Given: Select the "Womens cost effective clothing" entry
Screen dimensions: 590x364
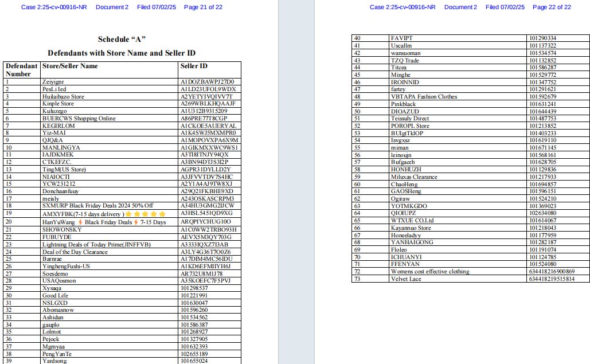Looking at the screenshot, I should point(429,272).
